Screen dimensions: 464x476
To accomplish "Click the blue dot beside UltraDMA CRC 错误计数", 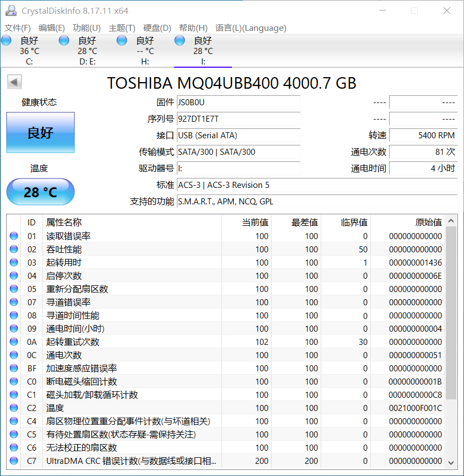I will pyautogui.click(x=13, y=461).
